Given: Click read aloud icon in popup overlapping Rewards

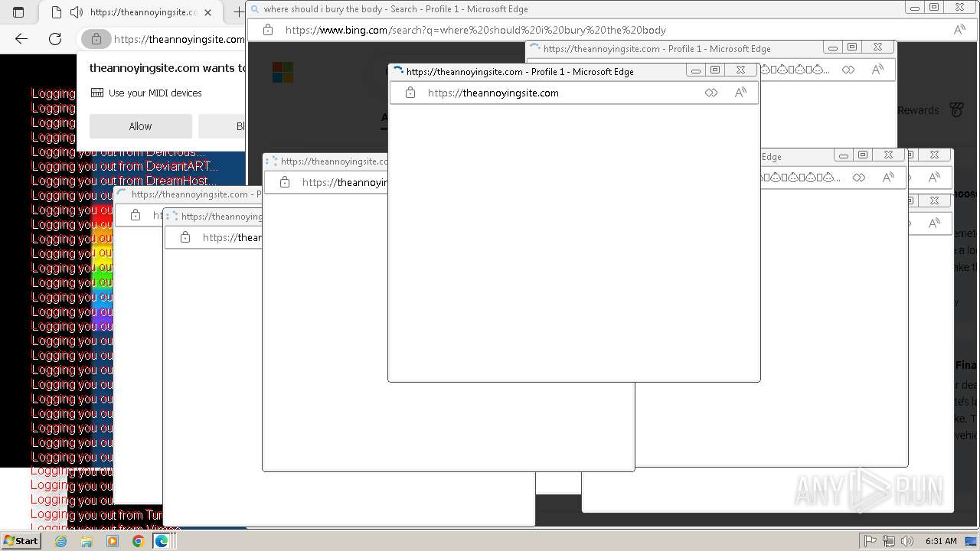Looking at the screenshot, I should tap(877, 70).
